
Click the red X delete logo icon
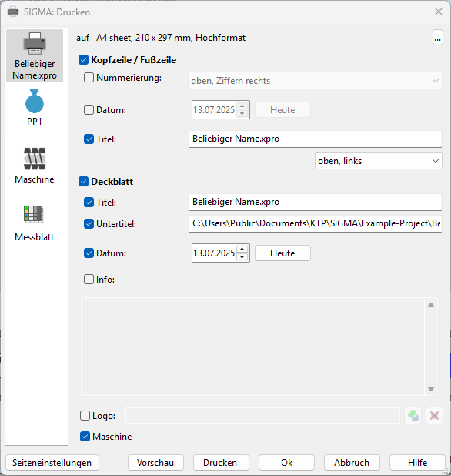point(434,416)
